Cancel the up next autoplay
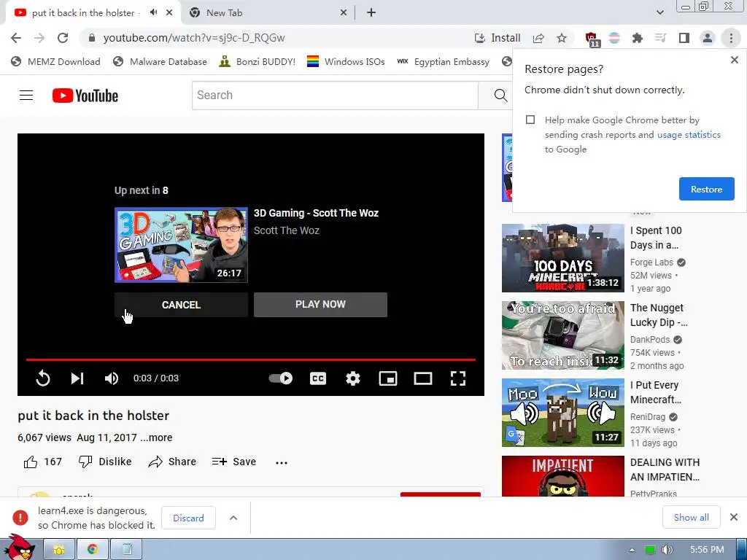The image size is (747, 560). click(181, 305)
